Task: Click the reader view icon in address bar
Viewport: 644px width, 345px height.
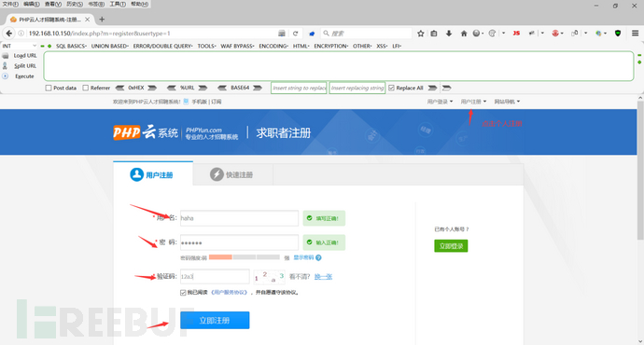Action: pyautogui.click(x=282, y=34)
